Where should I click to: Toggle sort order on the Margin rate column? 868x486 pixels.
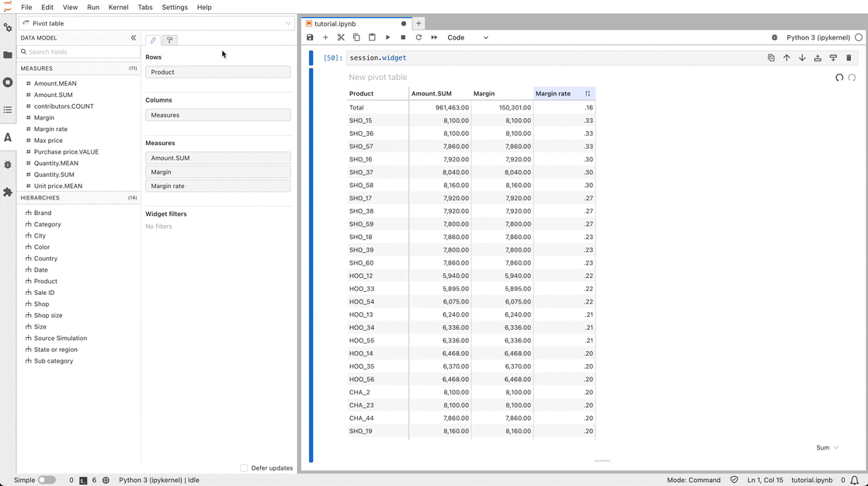(588, 92)
